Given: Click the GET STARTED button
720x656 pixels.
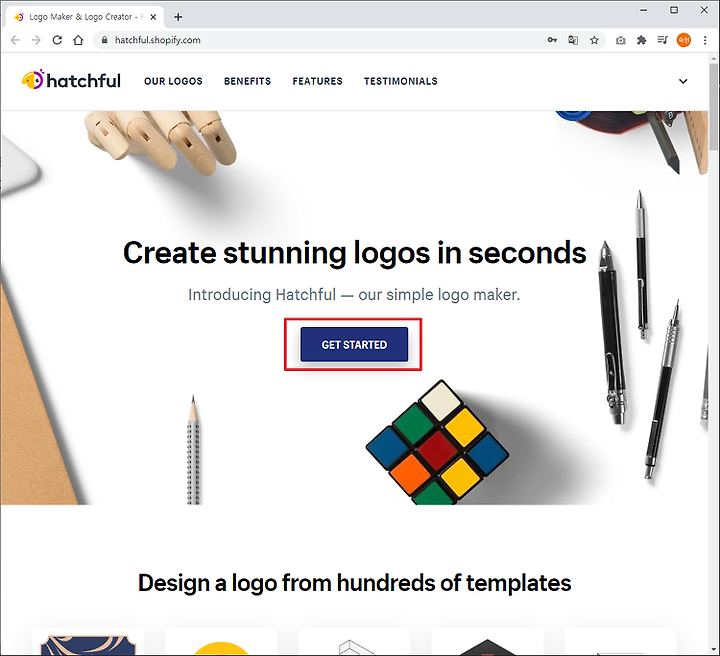Looking at the screenshot, I should (x=354, y=344).
